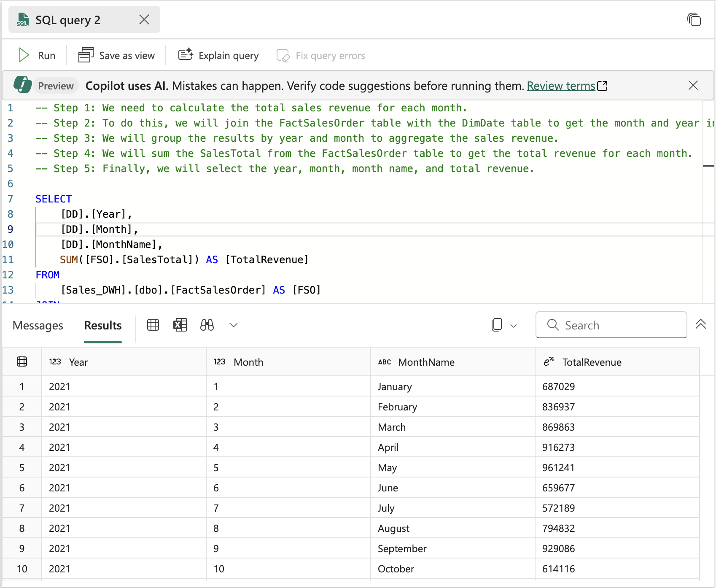
Task: Select row number 10 header
Action: [x=22, y=569]
